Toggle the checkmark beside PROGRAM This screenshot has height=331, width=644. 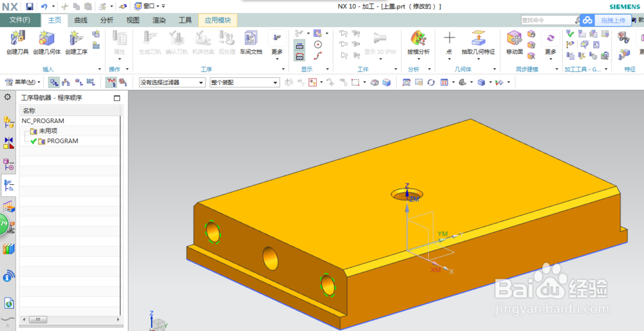[x=33, y=141]
